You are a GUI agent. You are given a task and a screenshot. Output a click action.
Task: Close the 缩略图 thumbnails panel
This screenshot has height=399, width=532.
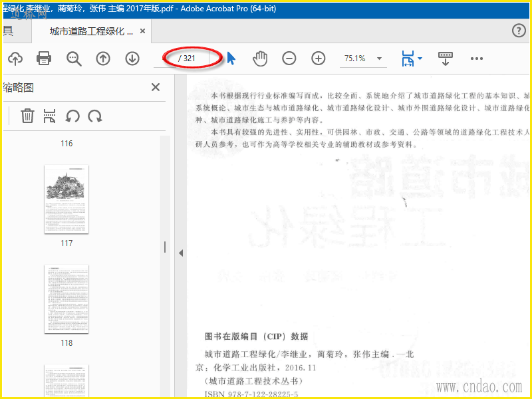coord(156,87)
